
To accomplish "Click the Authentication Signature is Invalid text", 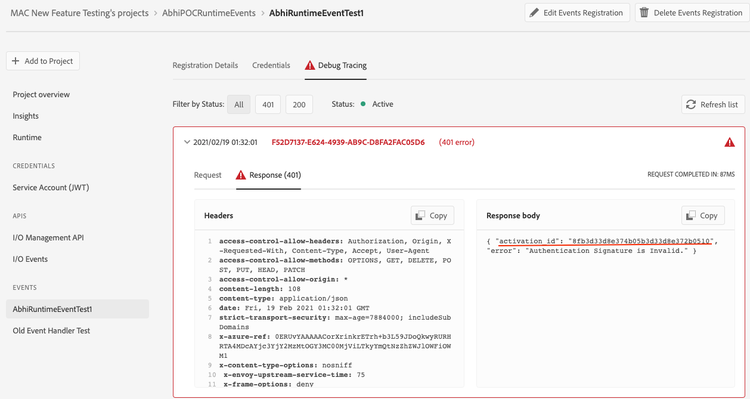I will (607, 251).
